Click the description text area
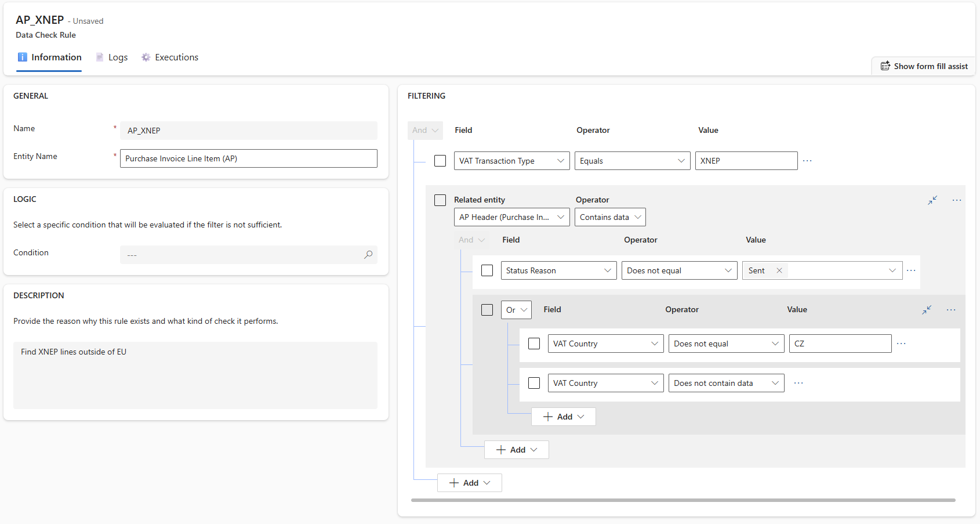 [195, 375]
